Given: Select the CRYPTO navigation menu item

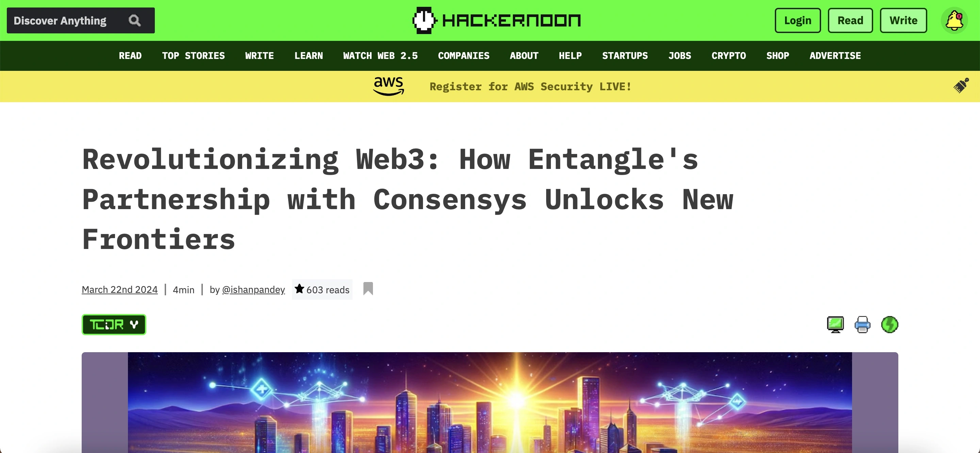Looking at the screenshot, I should tap(729, 56).
